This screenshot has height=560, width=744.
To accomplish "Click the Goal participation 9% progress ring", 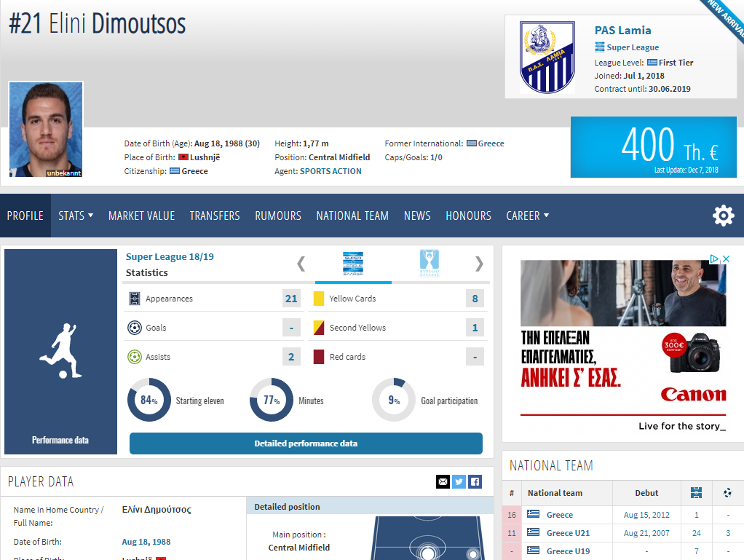I will pos(394,400).
